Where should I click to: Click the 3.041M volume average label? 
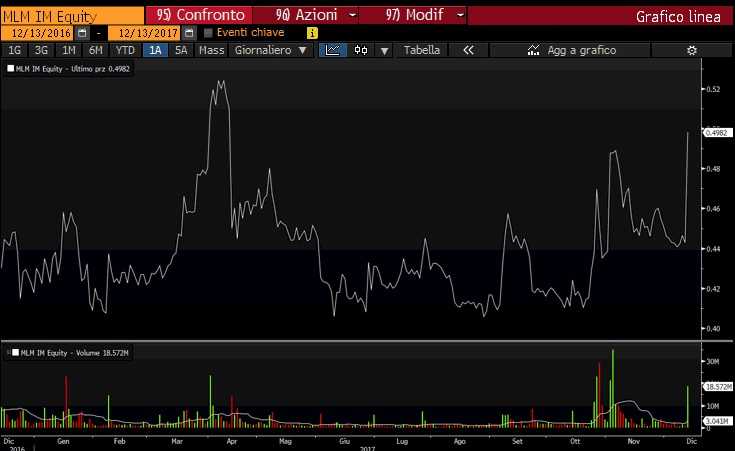[718, 421]
